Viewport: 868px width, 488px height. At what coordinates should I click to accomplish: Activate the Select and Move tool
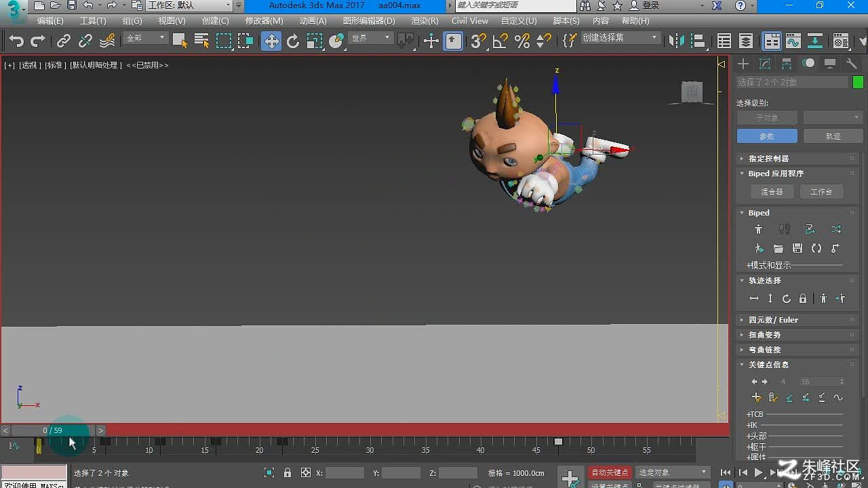click(271, 41)
